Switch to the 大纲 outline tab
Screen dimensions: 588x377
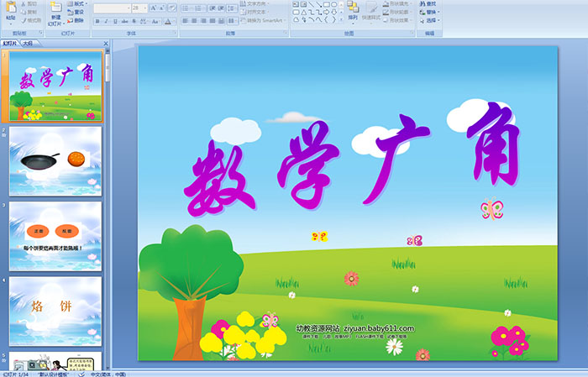28,44
